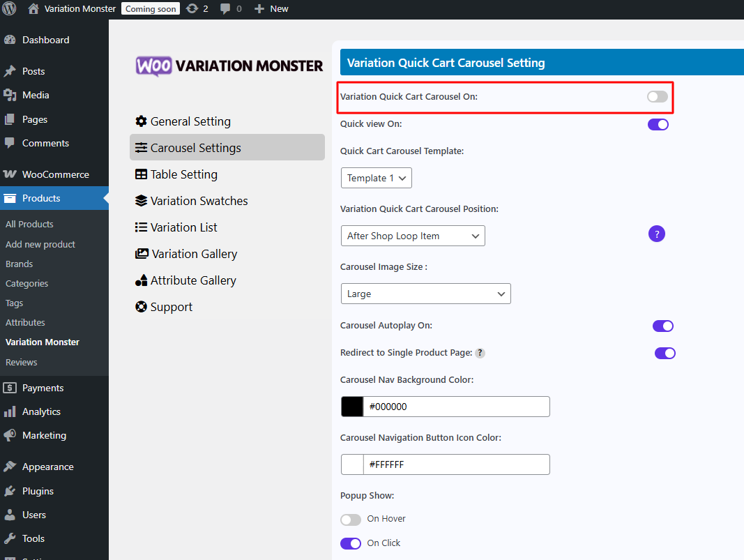
Task: Open WooCommerce in the admin sidebar
Action: click(x=55, y=174)
